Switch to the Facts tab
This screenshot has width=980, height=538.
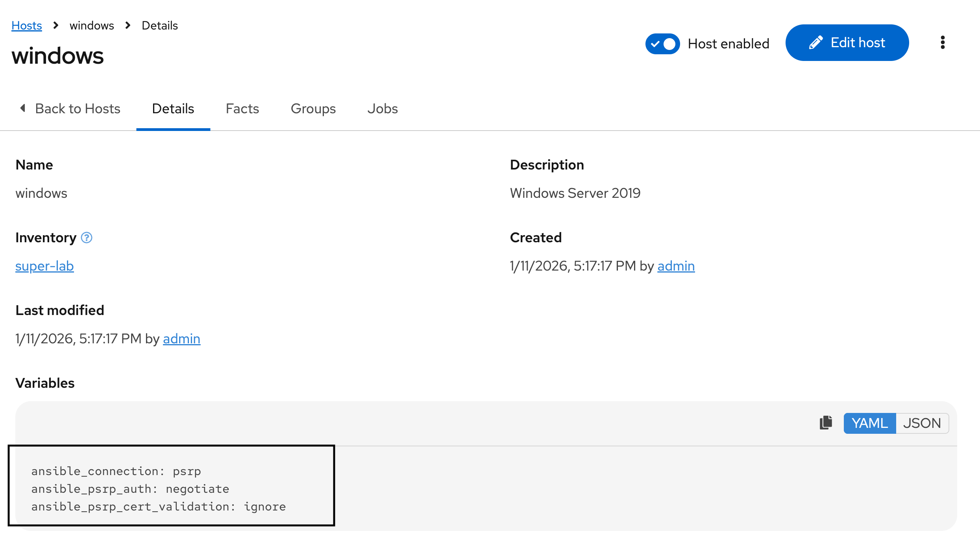click(x=242, y=109)
